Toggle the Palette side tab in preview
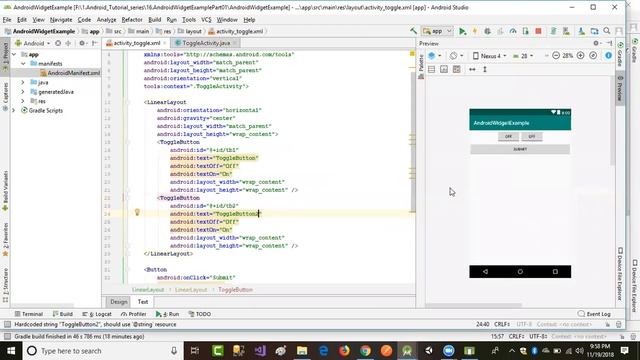 point(421,66)
